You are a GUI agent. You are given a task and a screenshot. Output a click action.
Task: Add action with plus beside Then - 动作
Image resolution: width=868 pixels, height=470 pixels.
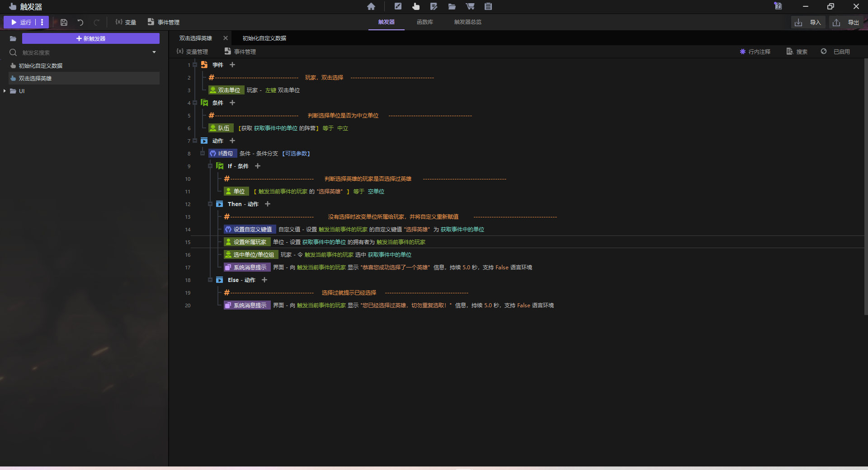pyautogui.click(x=268, y=204)
